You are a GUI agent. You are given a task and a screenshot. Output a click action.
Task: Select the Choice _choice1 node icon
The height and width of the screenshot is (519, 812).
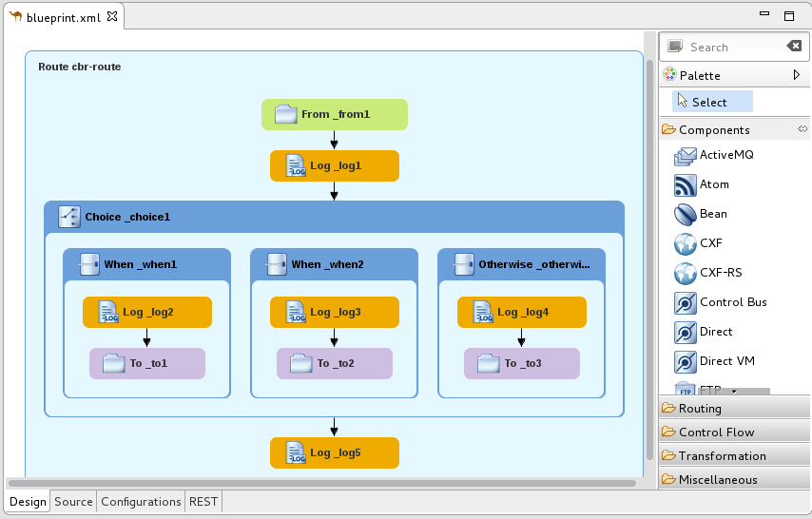coord(69,217)
